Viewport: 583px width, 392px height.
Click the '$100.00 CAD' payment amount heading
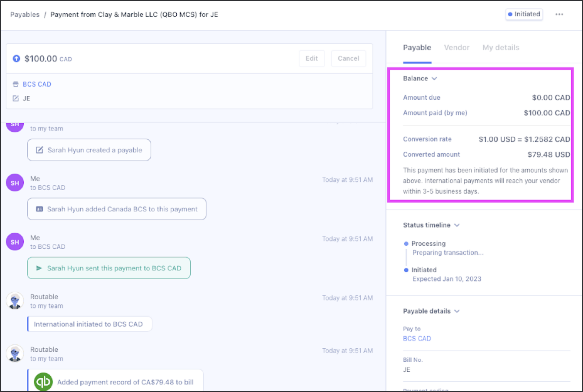tap(48, 59)
